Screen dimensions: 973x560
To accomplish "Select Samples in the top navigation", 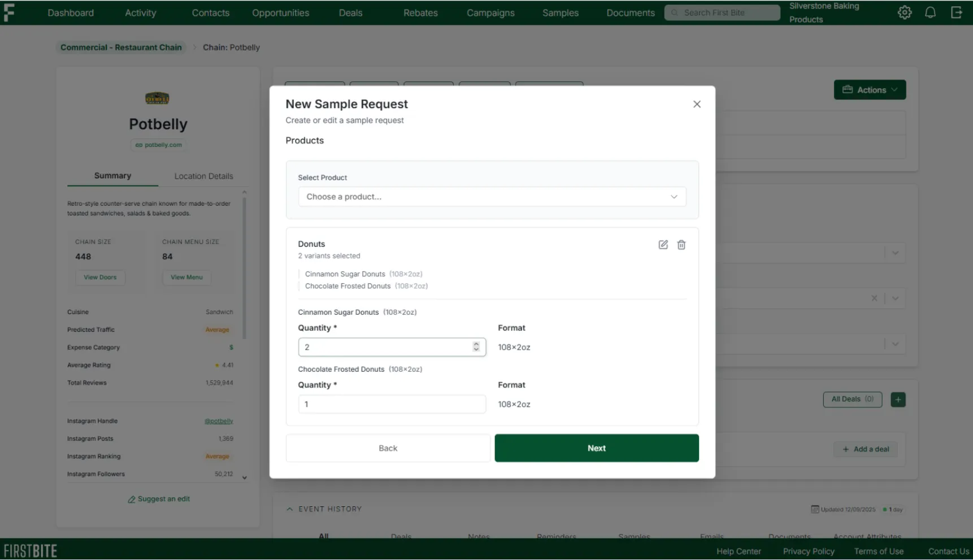I will pos(561,12).
